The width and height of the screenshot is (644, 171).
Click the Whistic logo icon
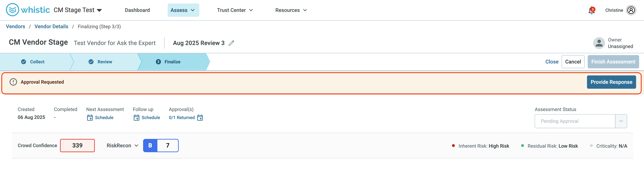12,10
